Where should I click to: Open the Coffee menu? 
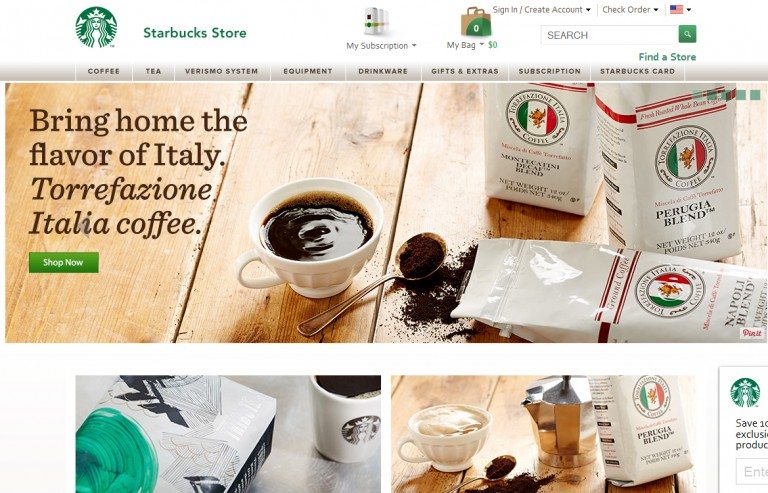click(x=104, y=71)
